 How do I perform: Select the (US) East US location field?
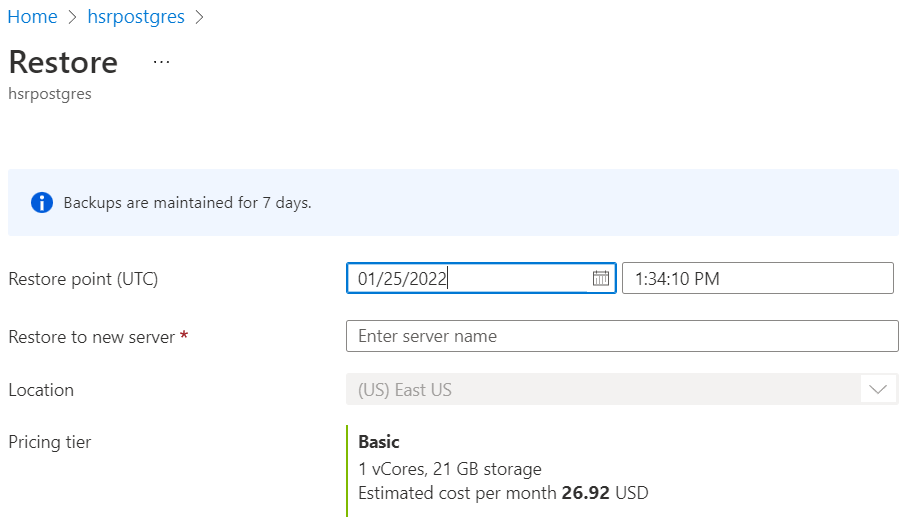(x=622, y=389)
